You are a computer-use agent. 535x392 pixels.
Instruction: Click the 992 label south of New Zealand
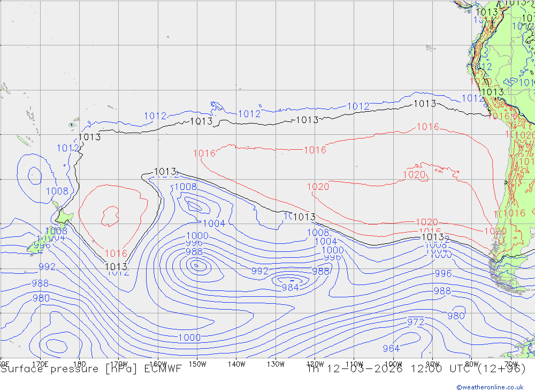coord(47,266)
